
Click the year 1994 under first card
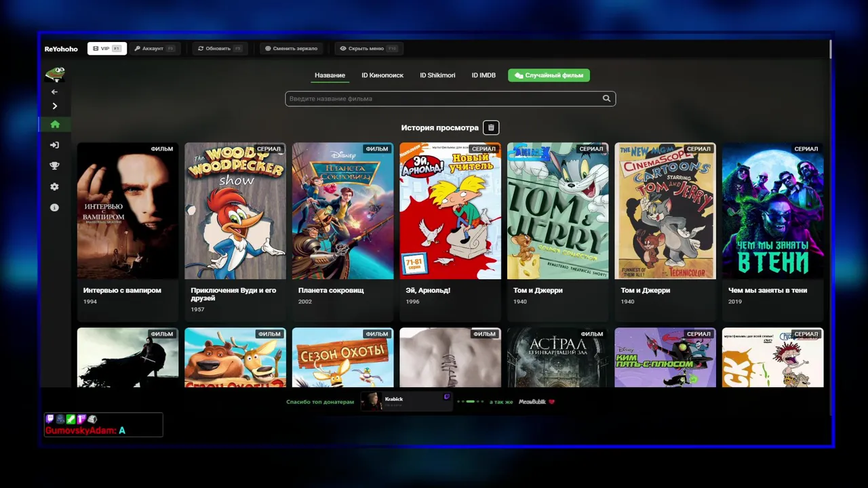(x=90, y=302)
